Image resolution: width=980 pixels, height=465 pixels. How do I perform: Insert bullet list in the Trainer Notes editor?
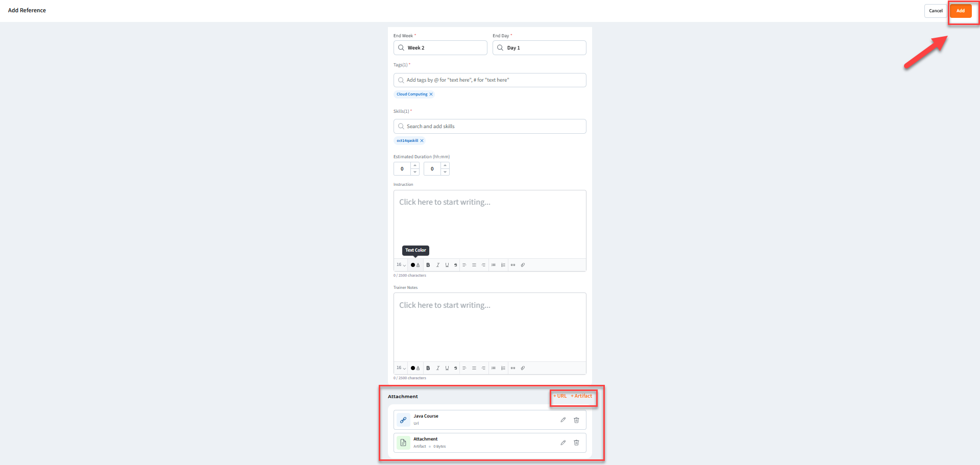click(x=494, y=368)
